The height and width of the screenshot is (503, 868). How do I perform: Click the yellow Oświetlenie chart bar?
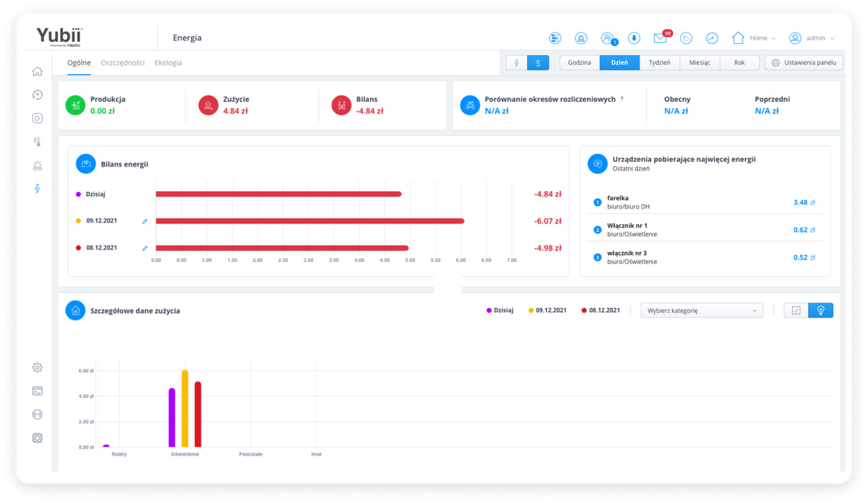(x=185, y=409)
